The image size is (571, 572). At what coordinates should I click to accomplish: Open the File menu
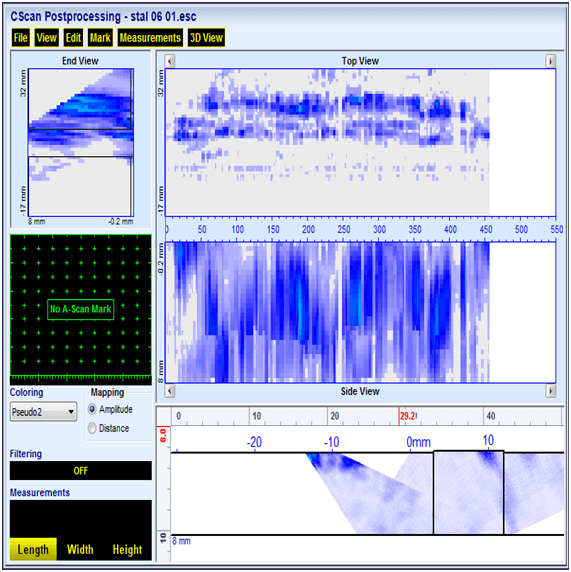20,38
